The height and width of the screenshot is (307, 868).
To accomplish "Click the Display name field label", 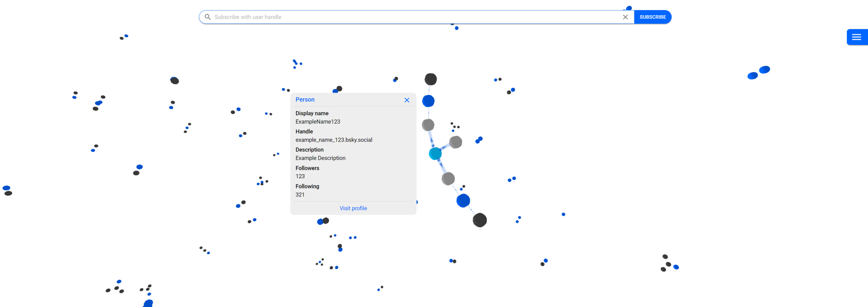I will (x=312, y=113).
